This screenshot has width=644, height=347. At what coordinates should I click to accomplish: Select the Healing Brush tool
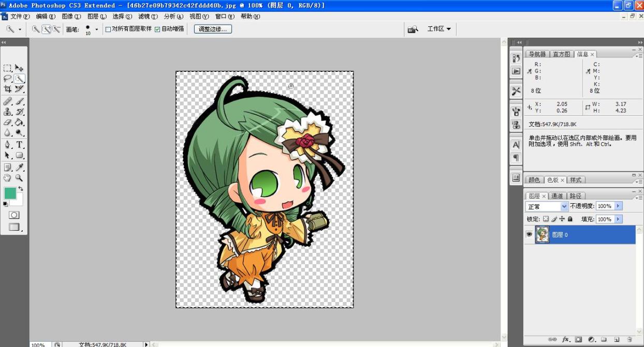[x=7, y=101]
